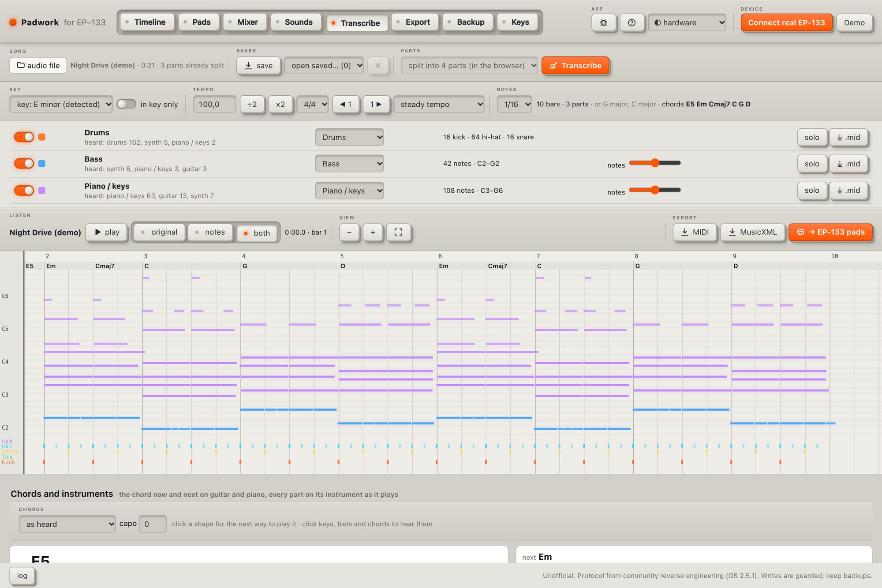Download Piano / keys .mid file
Image resolution: width=882 pixels, height=588 pixels.
(x=848, y=190)
